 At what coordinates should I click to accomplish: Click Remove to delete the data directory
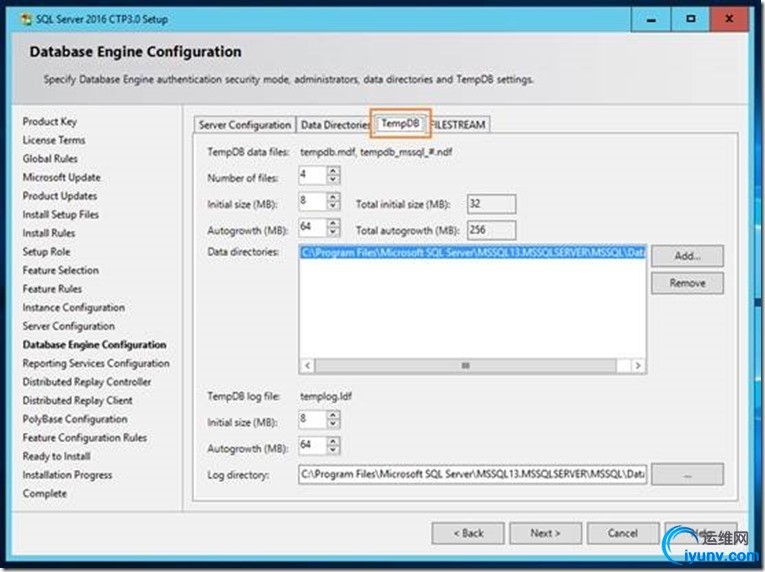[x=687, y=283]
